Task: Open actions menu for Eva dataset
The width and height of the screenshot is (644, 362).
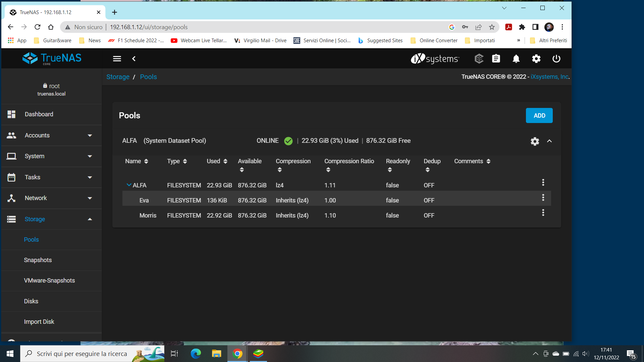Action: pyautogui.click(x=543, y=197)
